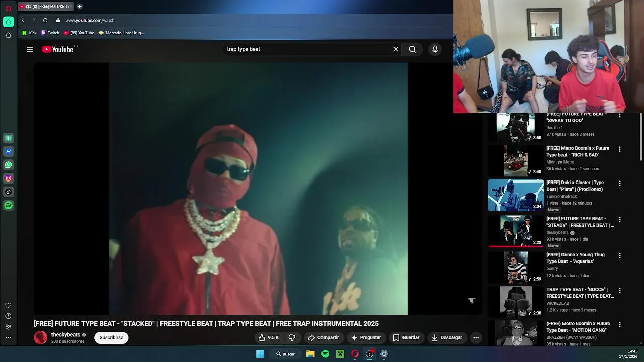Open options menu for Duki x Cluster video
The width and height of the screenshot is (644, 362).
point(620,184)
